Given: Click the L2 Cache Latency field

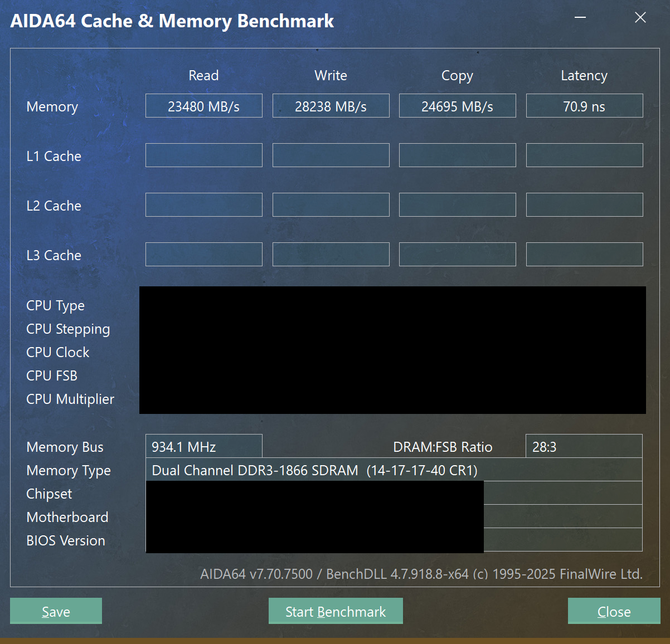Looking at the screenshot, I should pos(585,205).
